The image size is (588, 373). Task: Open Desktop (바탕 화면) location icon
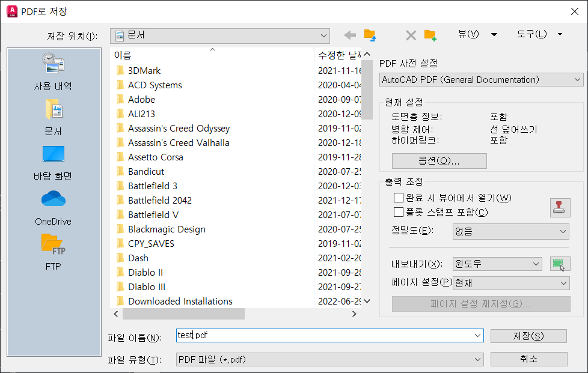[x=53, y=163]
